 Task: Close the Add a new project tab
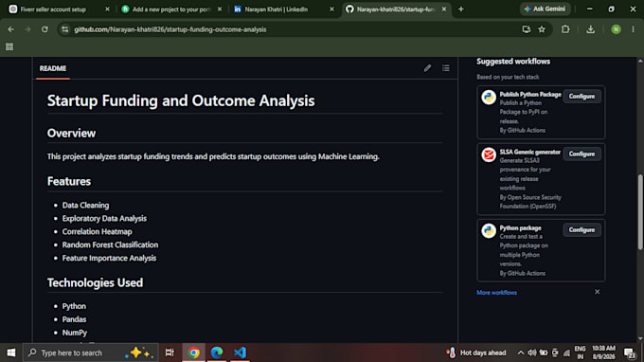[220, 9]
